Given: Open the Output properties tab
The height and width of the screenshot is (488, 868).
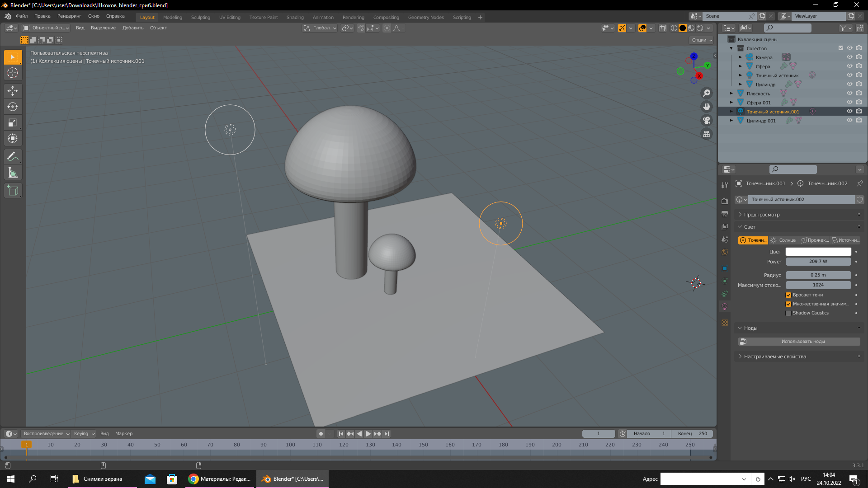Looking at the screenshot, I should 725,214.
